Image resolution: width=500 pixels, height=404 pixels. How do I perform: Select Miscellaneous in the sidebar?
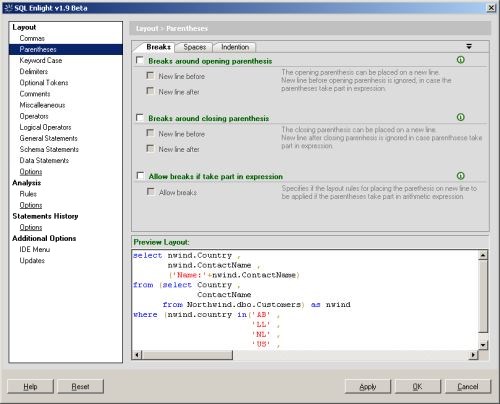(42, 105)
